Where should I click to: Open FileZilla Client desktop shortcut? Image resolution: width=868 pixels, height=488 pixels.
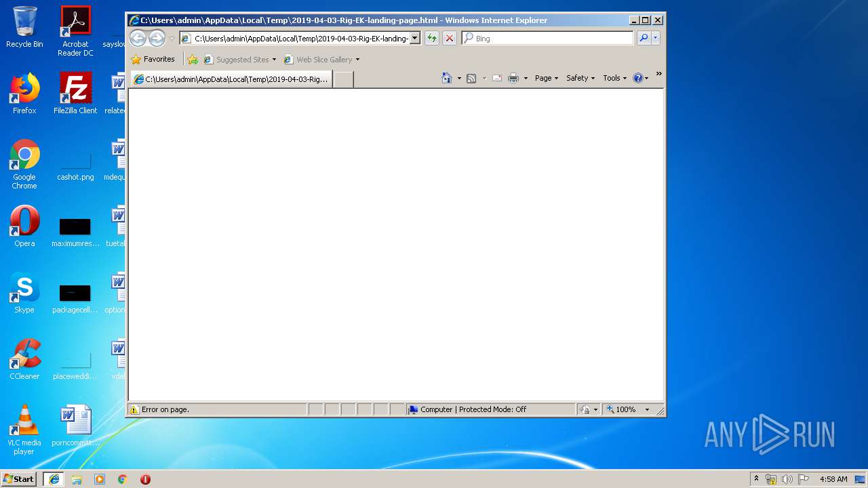click(x=75, y=94)
